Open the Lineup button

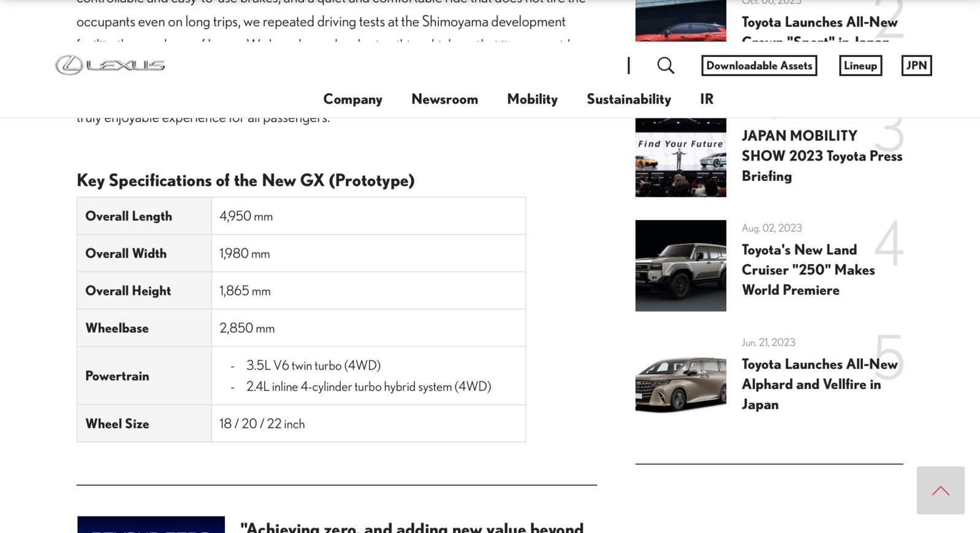(x=860, y=66)
